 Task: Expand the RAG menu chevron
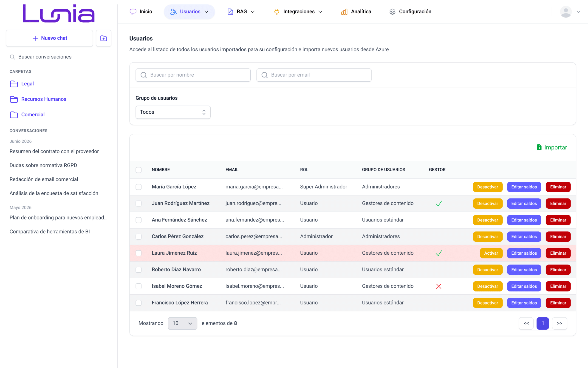click(253, 12)
